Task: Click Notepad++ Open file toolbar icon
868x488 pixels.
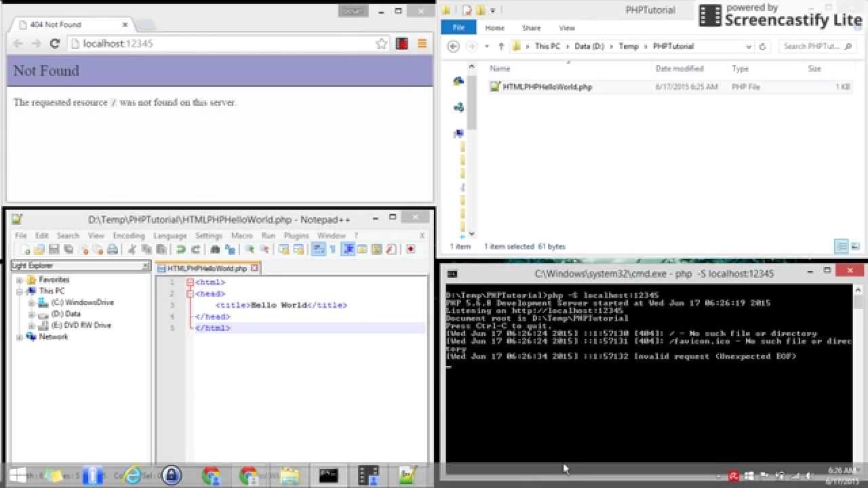Action: (39, 249)
